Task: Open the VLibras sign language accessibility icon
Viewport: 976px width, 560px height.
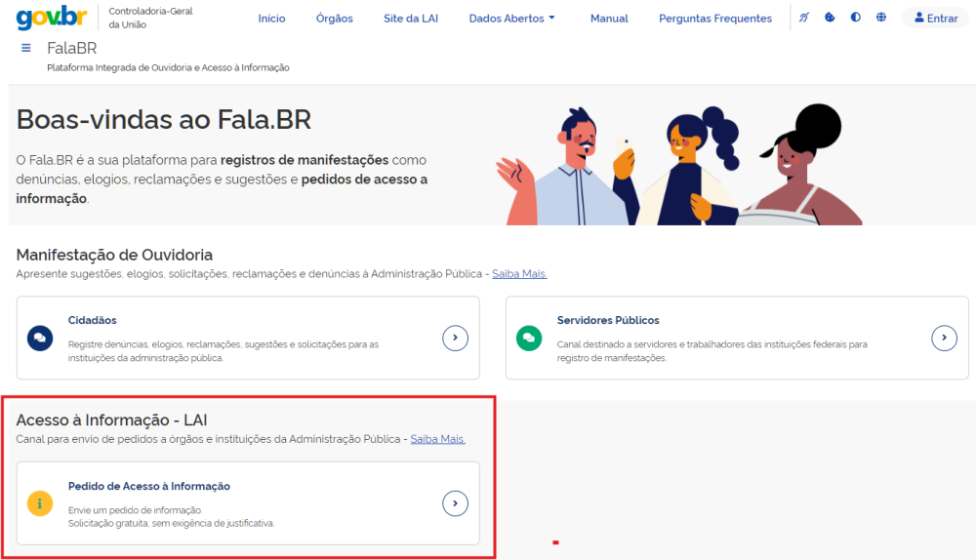Action: point(804,18)
